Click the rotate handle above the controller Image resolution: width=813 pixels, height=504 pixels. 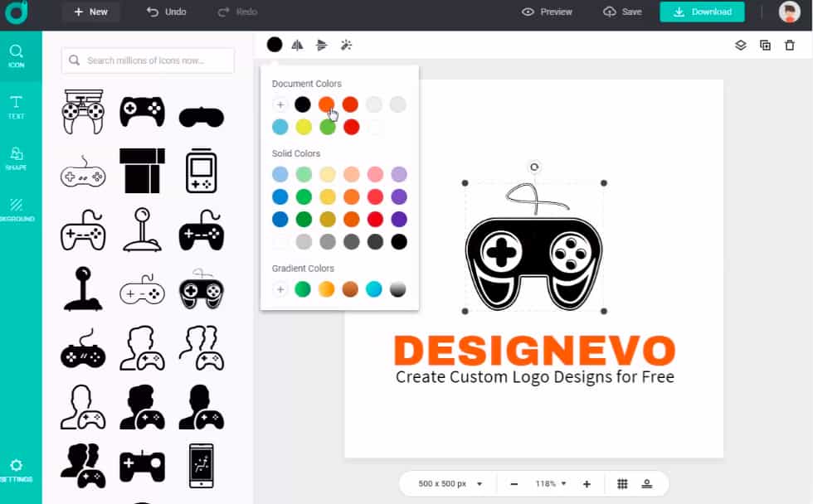(x=534, y=167)
